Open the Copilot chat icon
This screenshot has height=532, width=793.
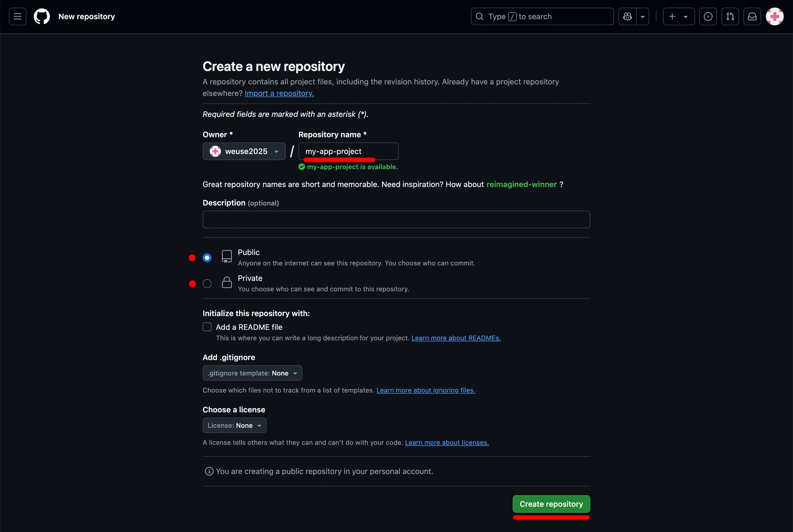(x=627, y=17)
